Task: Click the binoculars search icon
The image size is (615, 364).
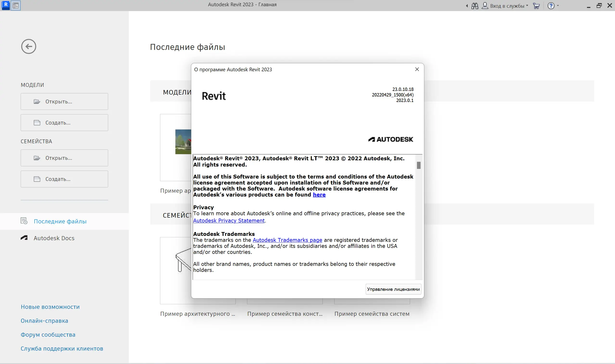Action: click(x=475, y=6)
